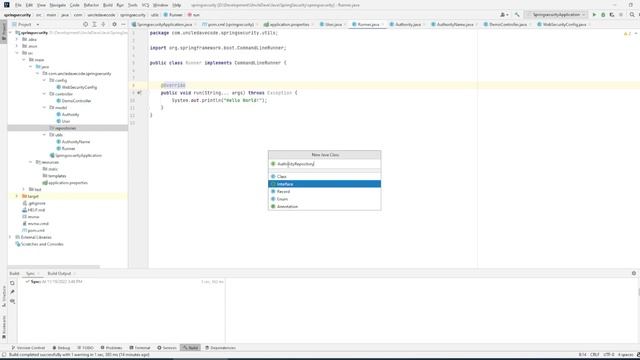Click the pin icon in Build panel sidebar
The image size is (640, 360).
[12, 292]
